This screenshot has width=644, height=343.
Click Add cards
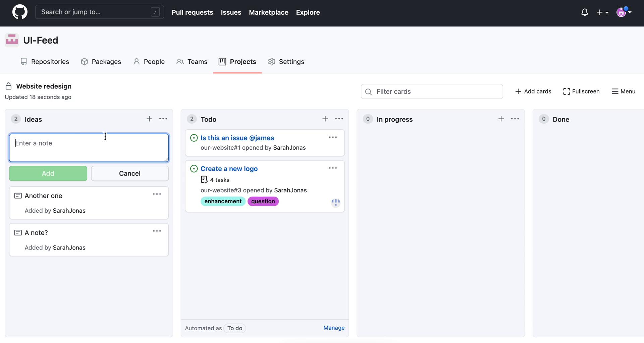pyautogui.click(x=533, y=91)
